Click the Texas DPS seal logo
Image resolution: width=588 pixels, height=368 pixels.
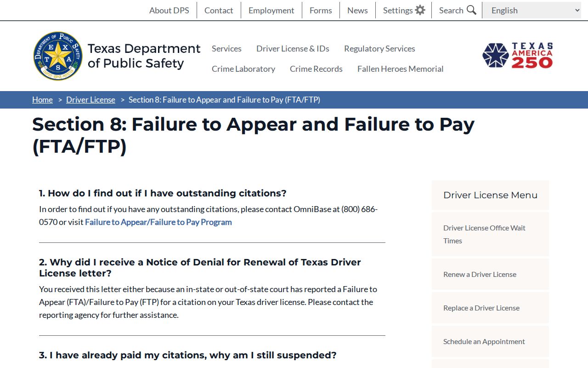[58, 56]
